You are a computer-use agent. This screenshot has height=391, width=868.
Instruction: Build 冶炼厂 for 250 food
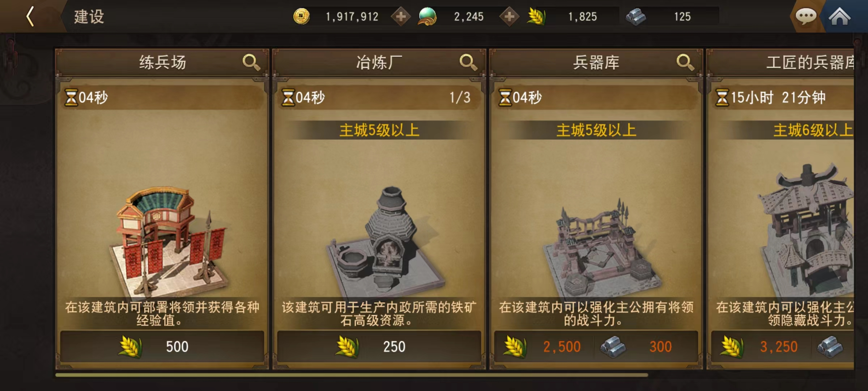click(x=379, y=346)
